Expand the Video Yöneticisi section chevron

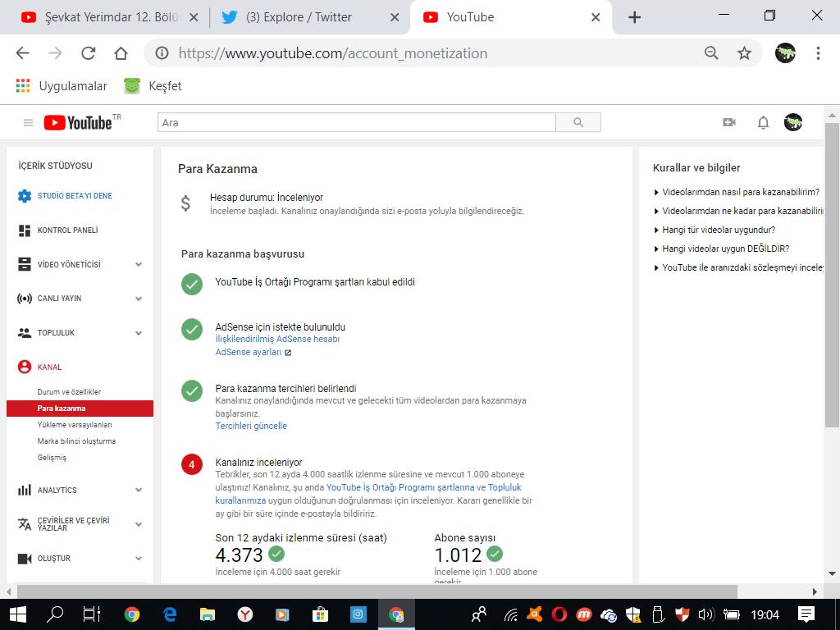pyautogui.click(x=139, y=264)
